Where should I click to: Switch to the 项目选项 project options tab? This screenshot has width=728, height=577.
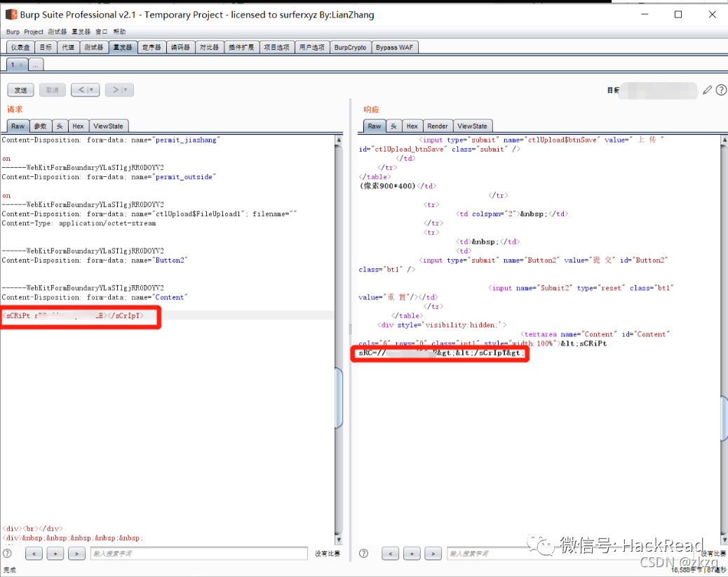click(x=277, y=48)
